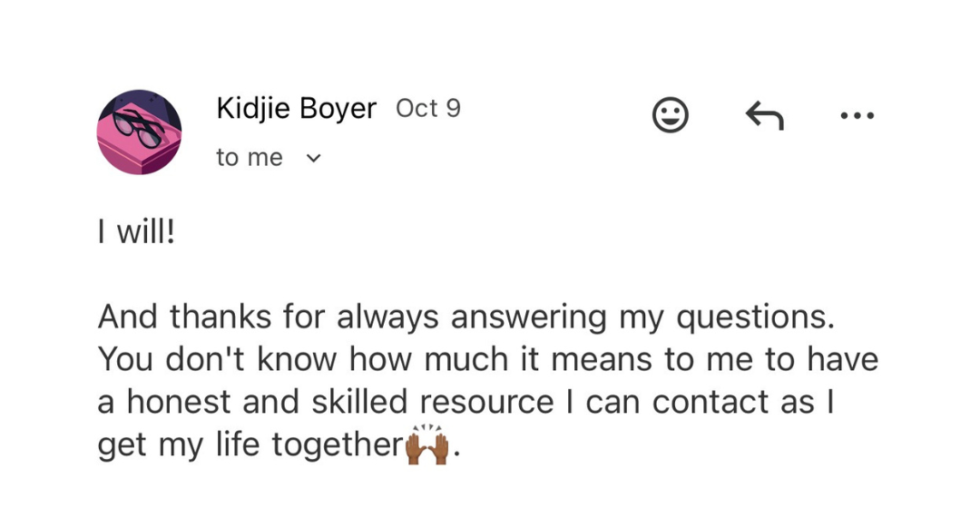Image resolution: width=980 pixels, height=517 pixels.
Task: Reply using the curved arrow icon
Action: point(764,115)
